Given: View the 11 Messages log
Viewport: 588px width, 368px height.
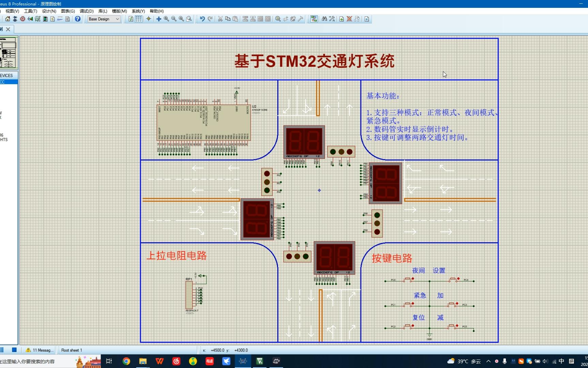Looking at the screenshot, I should tap(39, 350).
